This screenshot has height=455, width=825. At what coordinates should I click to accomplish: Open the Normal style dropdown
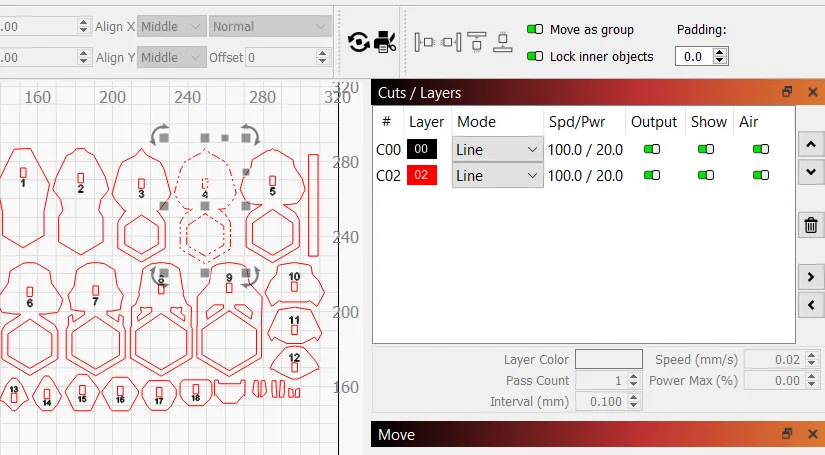[x=269, y=26]
